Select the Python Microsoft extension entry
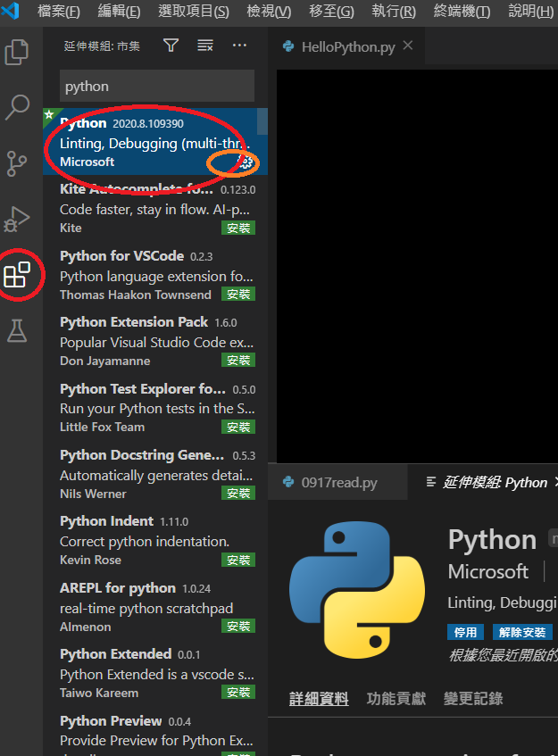This screenshot has height=756, width=558. tap(154, 142)
